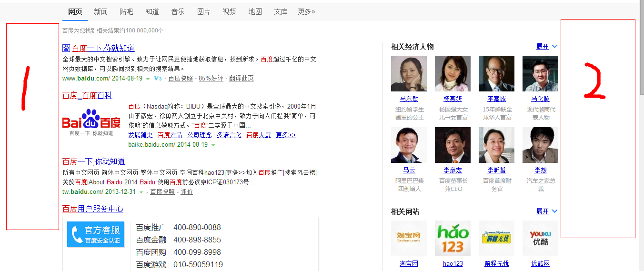Image resolution: width=644 pixels, height=271 pixels.
Task: Open the 地图 tab
Action: click(x=255, y=11)
